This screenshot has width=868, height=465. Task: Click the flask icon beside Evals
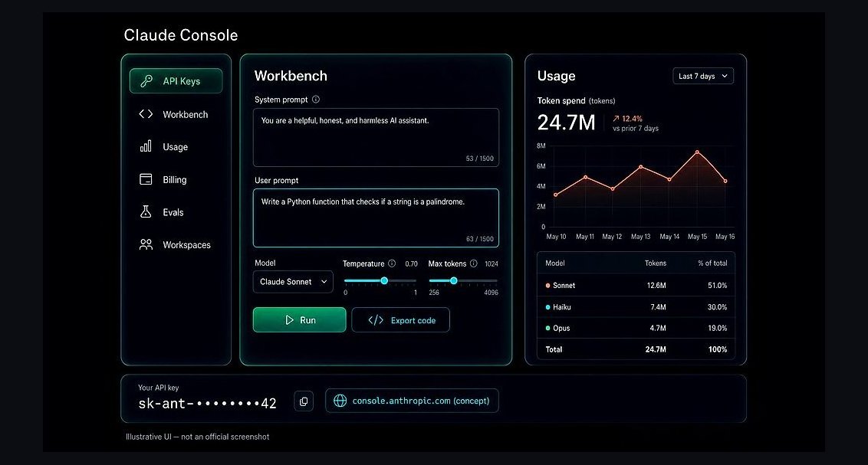146,211
